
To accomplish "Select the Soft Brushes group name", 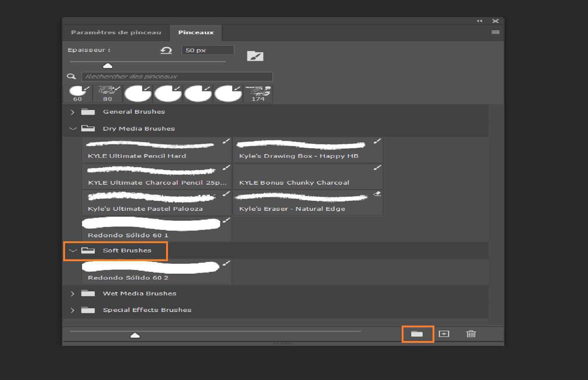I will click(127, 251).
